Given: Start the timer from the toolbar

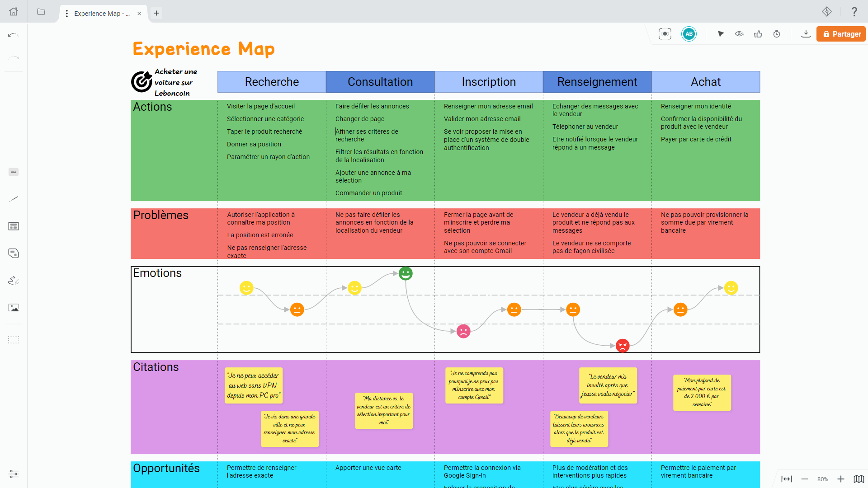Looking at the screenshot, I should coord(777,34).
